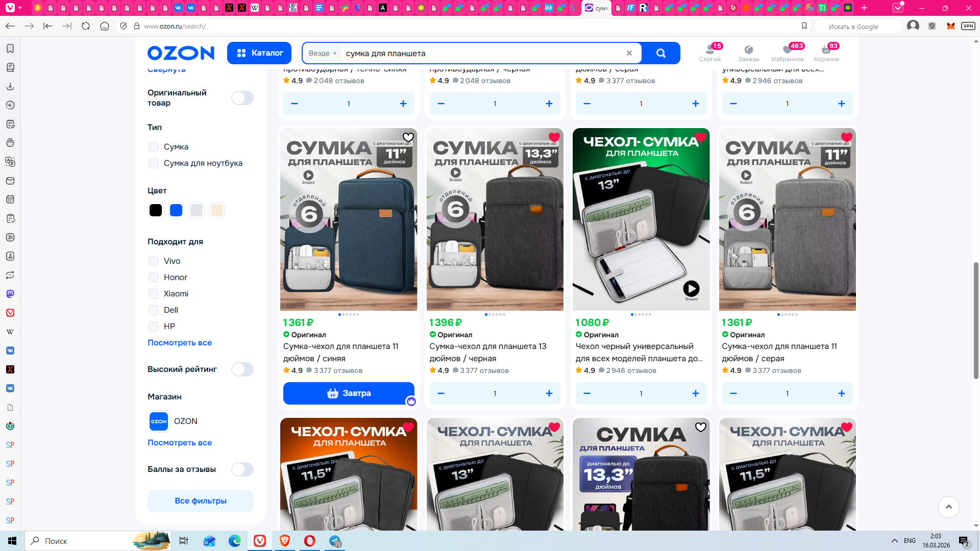This screenshot has width=980, height=551.
Task: Enable the Высокий рейтинг toggle
Action: pos(242,369)
